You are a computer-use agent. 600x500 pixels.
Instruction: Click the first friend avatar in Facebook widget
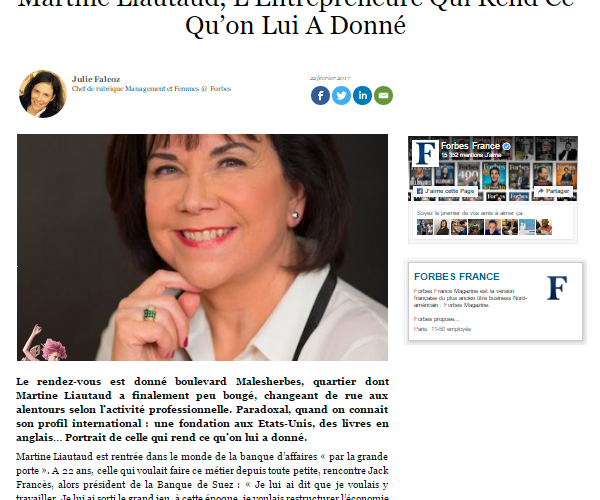tap(425, 227)
